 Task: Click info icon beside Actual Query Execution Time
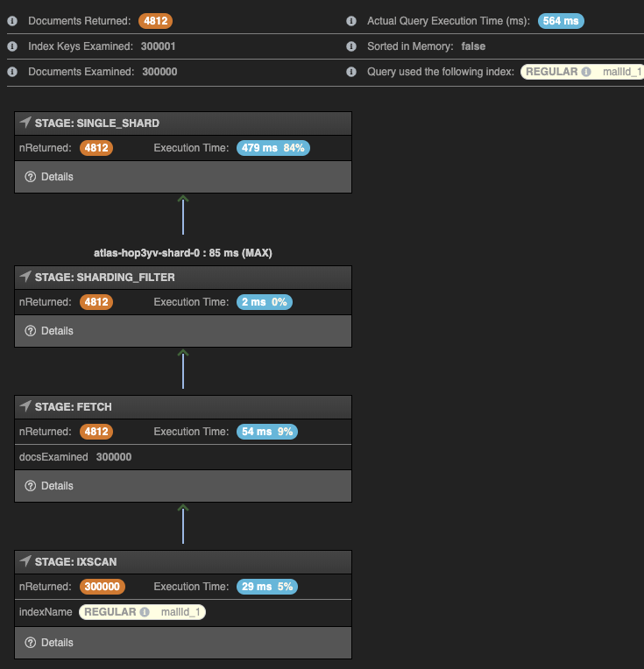point(351,21)
